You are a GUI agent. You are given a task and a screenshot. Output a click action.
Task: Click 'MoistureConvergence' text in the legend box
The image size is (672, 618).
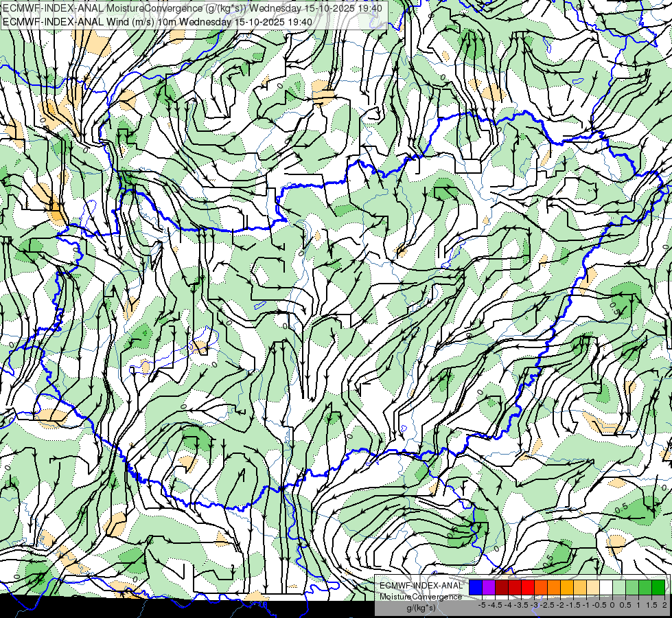pos(421,597)
